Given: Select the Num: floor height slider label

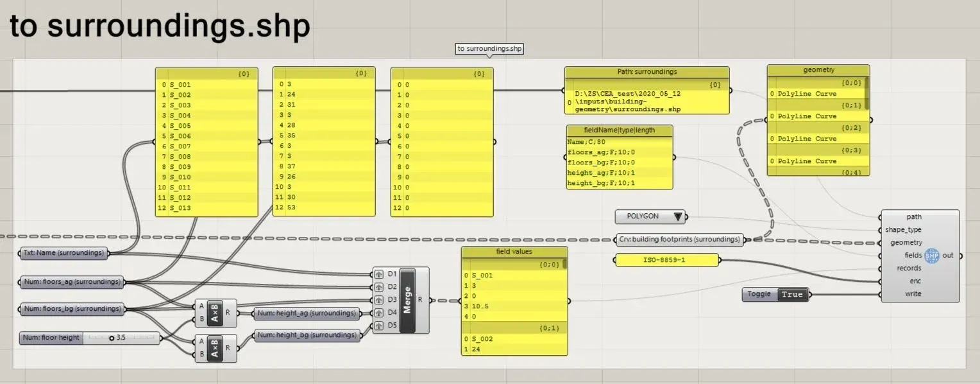Looking at the screenshot, I should tap(51, 338).
